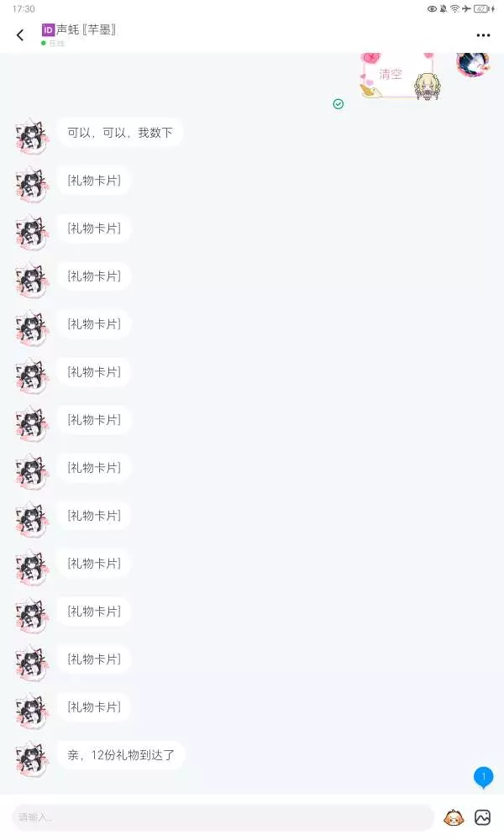Open the image picker icon
This screenshot has width=504, height=840.
point(482,817)
